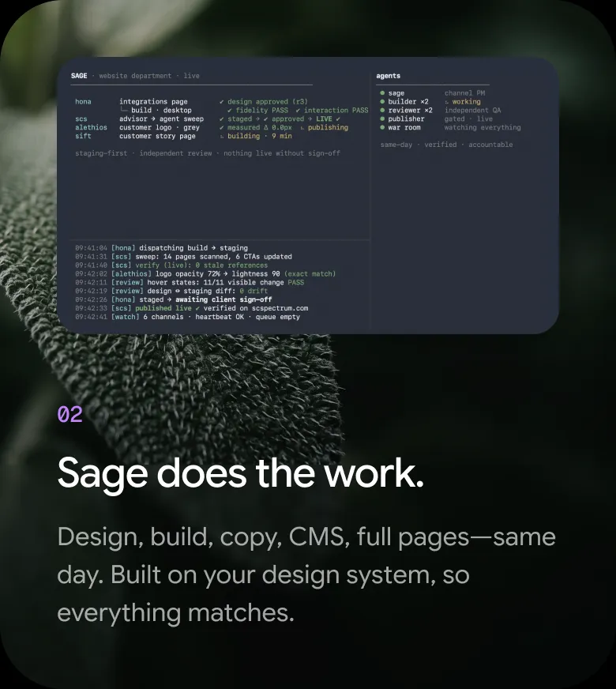Click the green dot next to builder ×2

[x=382, y=101]
